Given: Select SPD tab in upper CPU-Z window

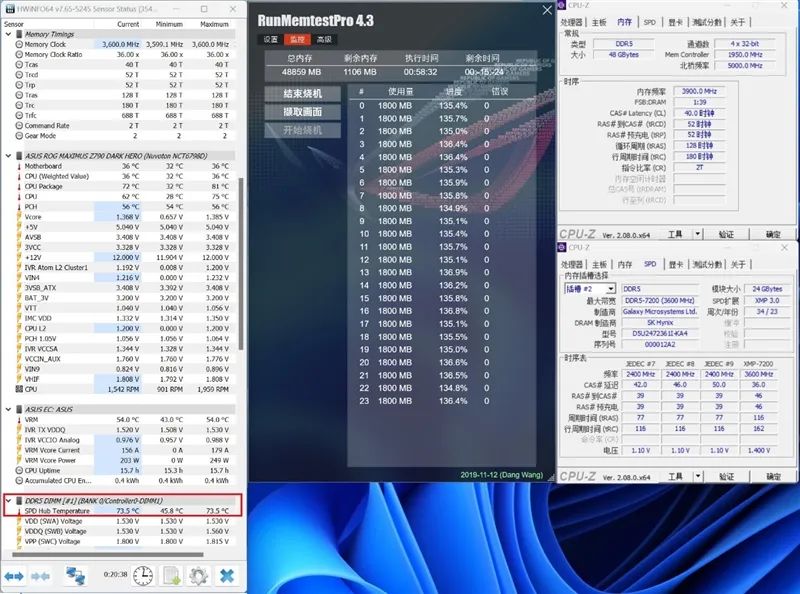Looking at the screenshot, I should pos(649,22).
